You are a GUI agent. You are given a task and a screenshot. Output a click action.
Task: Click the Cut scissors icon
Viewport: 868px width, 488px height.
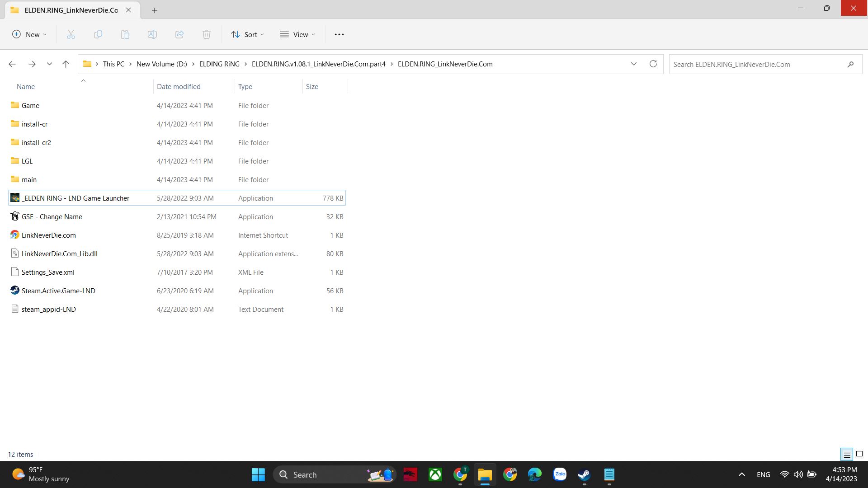71,34
